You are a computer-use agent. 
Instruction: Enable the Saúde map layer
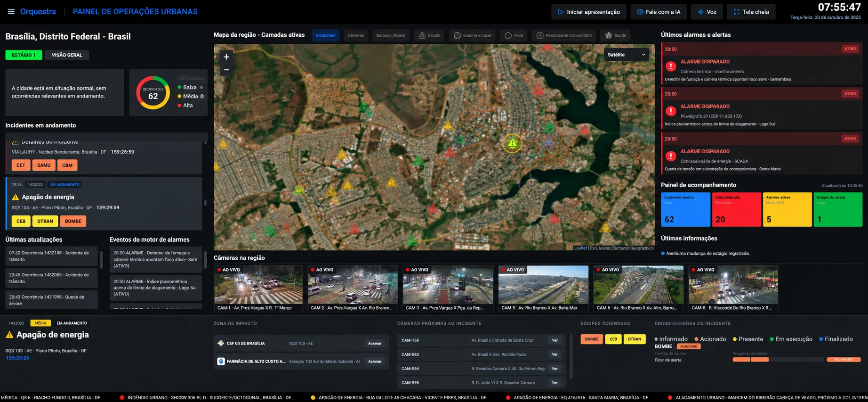tap(616, 35)
